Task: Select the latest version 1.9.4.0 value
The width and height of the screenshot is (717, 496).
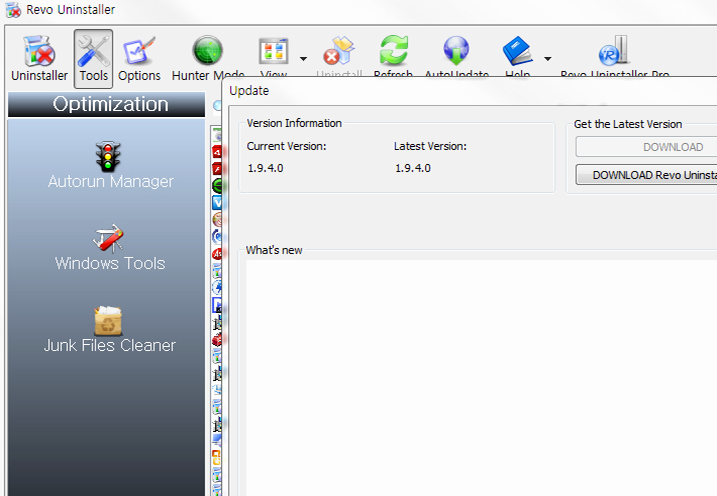Action: (x=412, y=168)
